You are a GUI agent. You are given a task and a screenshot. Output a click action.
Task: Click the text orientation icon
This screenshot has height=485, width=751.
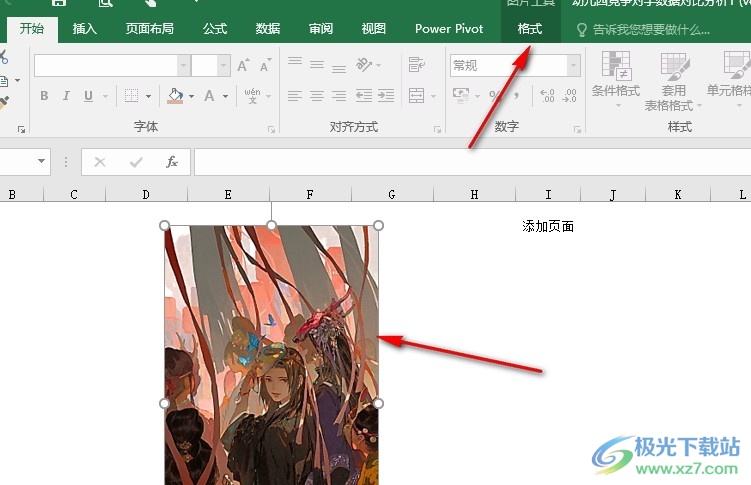364,64
